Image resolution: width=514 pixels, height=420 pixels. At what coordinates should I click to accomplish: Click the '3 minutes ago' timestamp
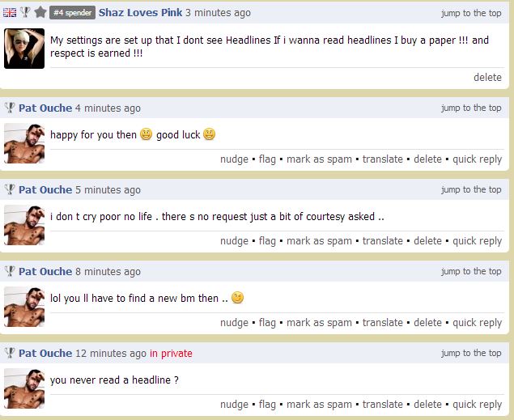[x=218, y=13]
